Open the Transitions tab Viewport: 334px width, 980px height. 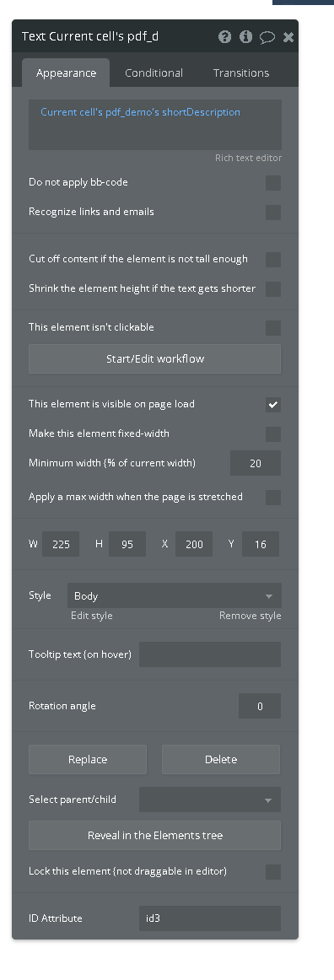point(241,73)
